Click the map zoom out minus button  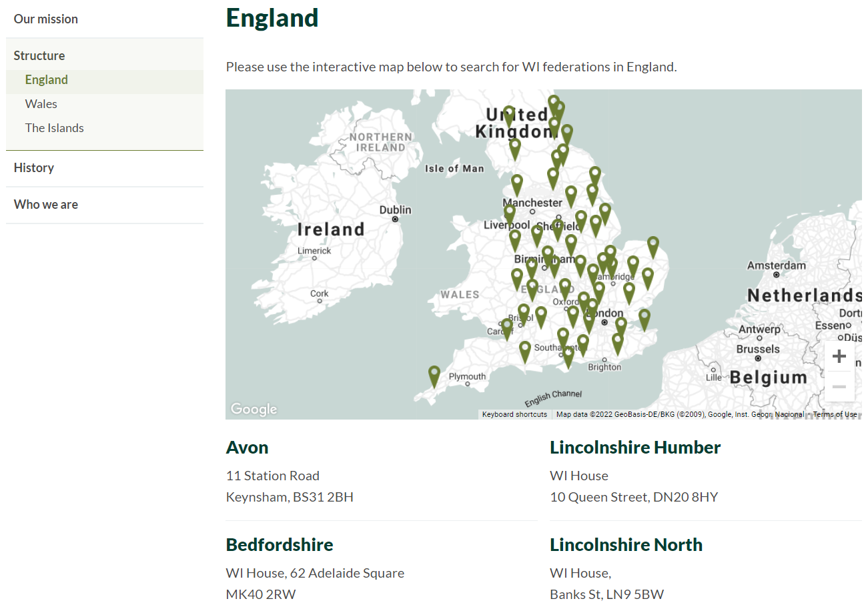[839, 387]
